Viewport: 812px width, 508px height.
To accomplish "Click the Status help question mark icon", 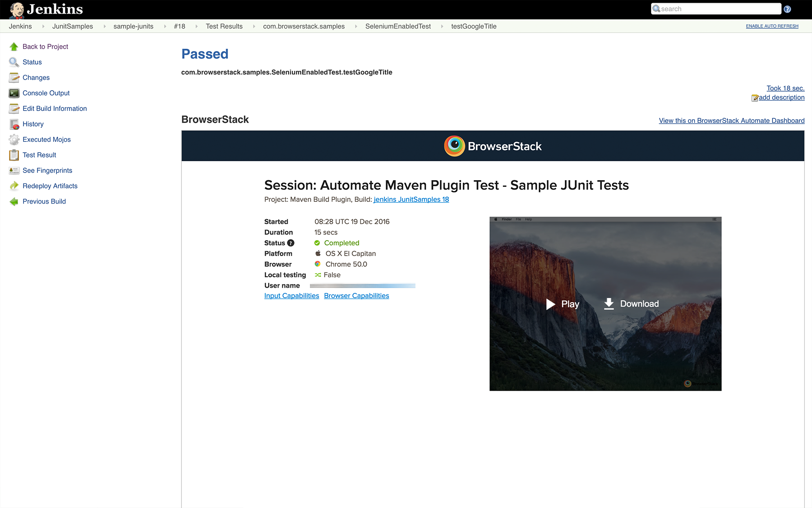I will click(291, 243).
